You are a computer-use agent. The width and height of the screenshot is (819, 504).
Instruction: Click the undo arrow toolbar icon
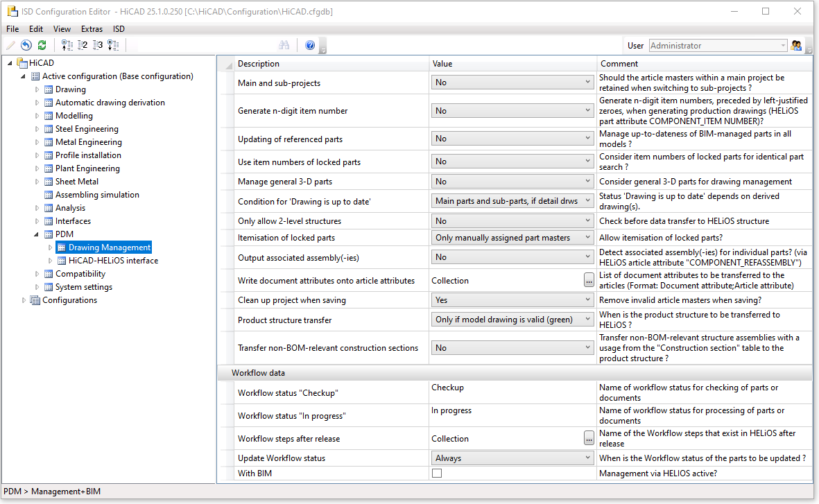click(x=26, y=46)
